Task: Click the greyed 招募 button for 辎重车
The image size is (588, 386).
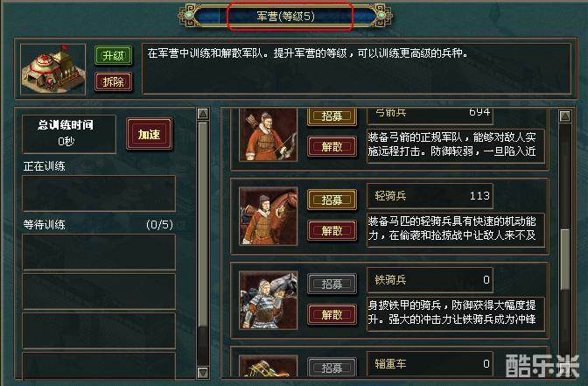Action: tap(332, 368)
